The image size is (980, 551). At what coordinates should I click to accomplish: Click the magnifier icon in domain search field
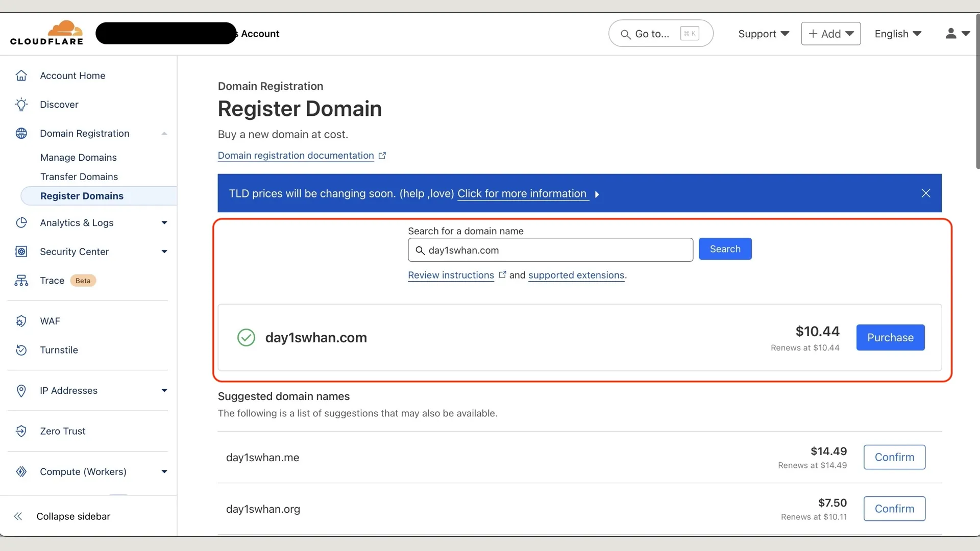click(x=420, y=250)
